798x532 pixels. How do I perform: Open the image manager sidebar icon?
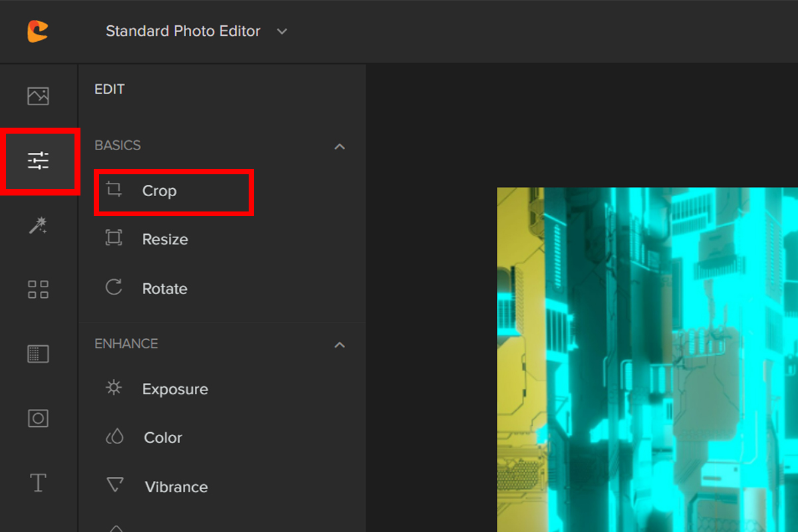(38, 96)
